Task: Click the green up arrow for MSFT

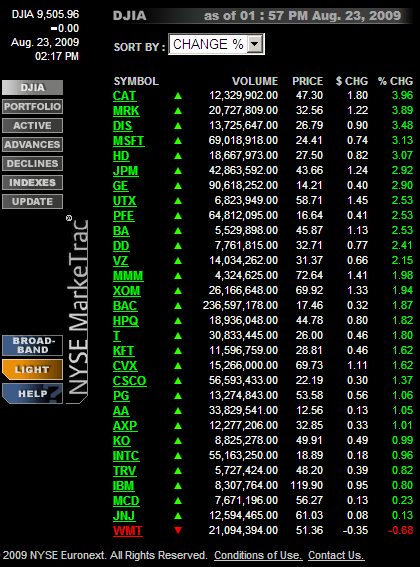Action: click(x=178, y=141)
